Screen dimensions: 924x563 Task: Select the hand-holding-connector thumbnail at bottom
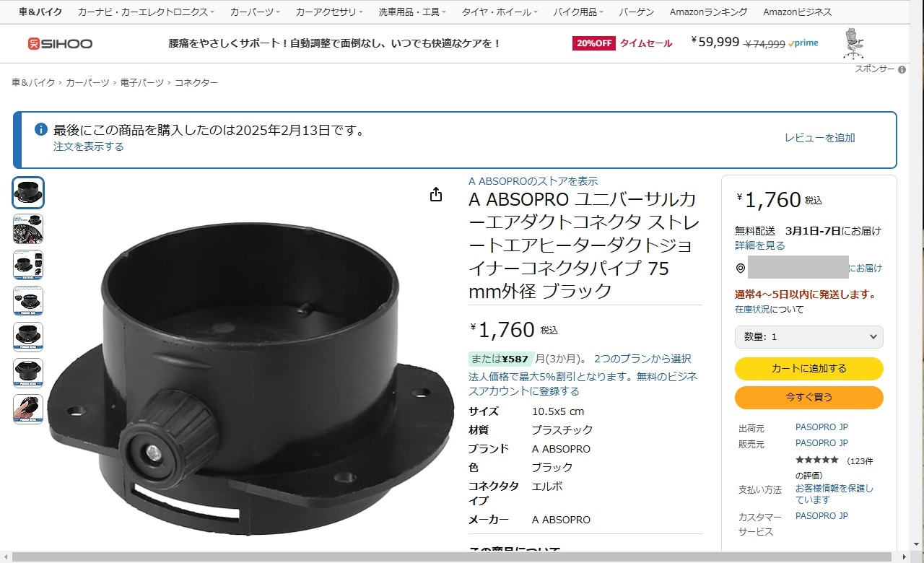[x=28, y=409]
